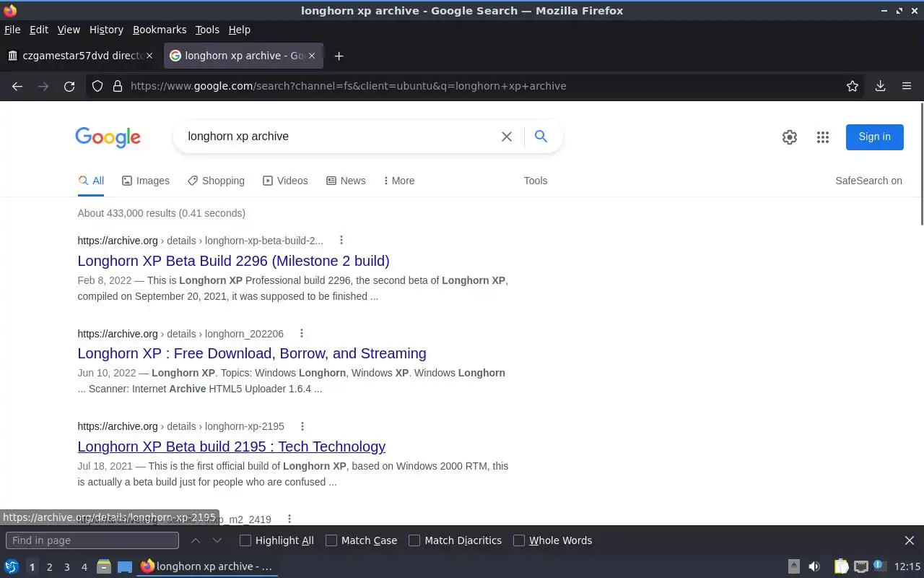Open the Google apps grid
The image size is (924, 578).
coord(823,137)
